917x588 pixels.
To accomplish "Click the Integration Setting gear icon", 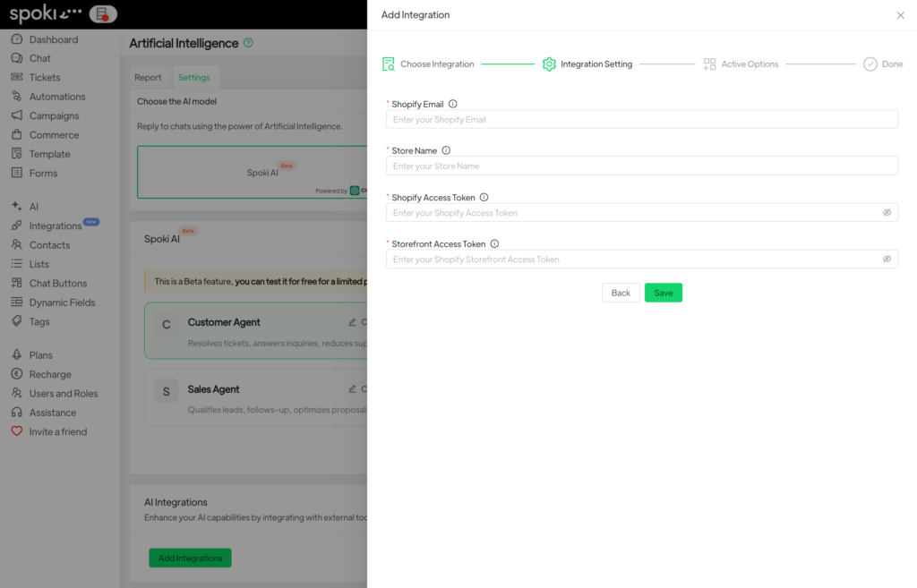I will point(549,64).
